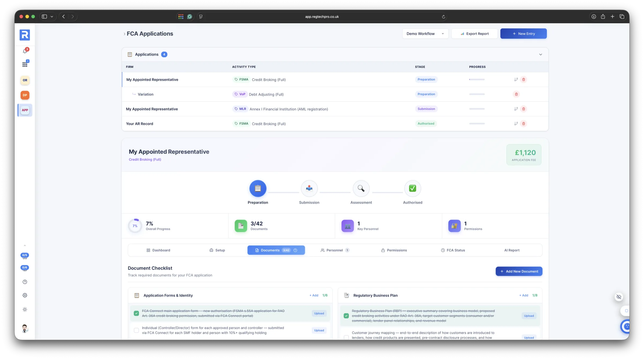Image resolution: width=644 pixels, height=359 pixels.
Task: Add item to Regulatory Business Plan section
Action: 524,295
